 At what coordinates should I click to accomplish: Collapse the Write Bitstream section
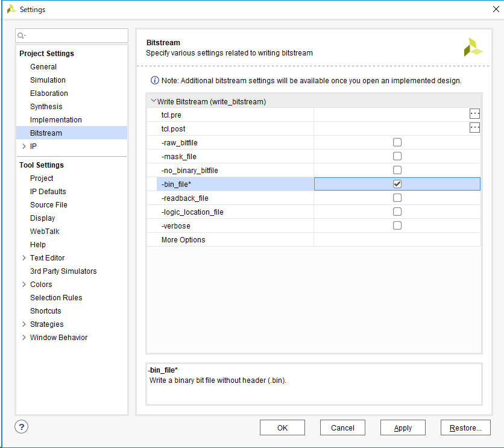pyautogui.click(x=153, y=101)
